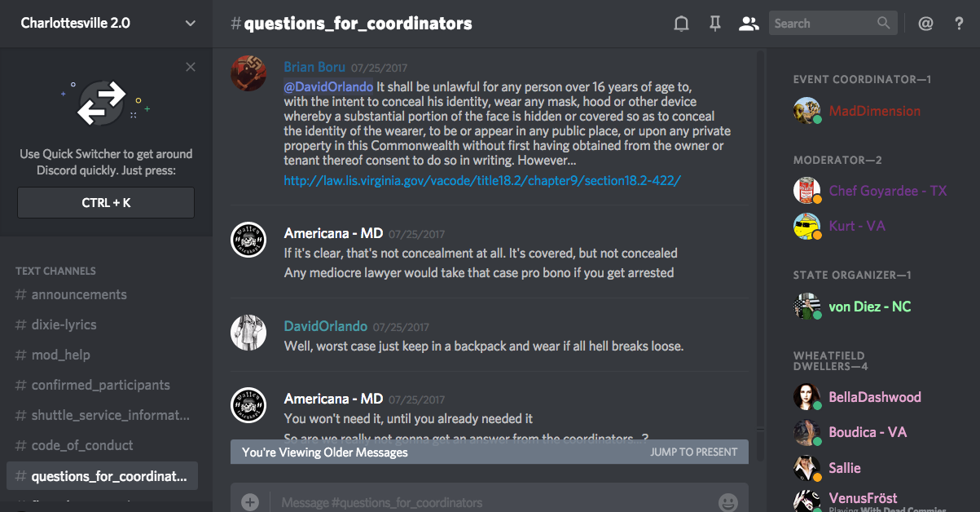This screenshot has height=512, width=980.
Task: Toggle the member list panel
Action: point(748,24)
